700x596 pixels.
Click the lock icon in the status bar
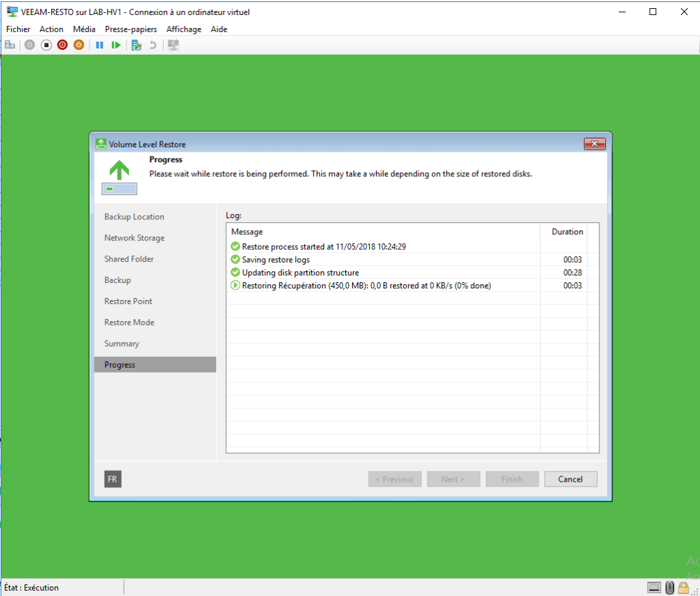click(x=684, y=588)
